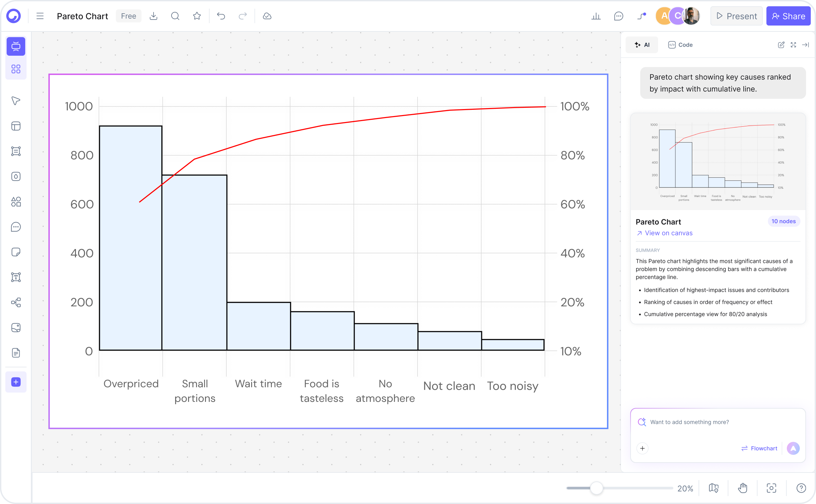The height and width of the screenshot is (504, 816).
Task: Open the shapes library tool
Action: point(16,201)
